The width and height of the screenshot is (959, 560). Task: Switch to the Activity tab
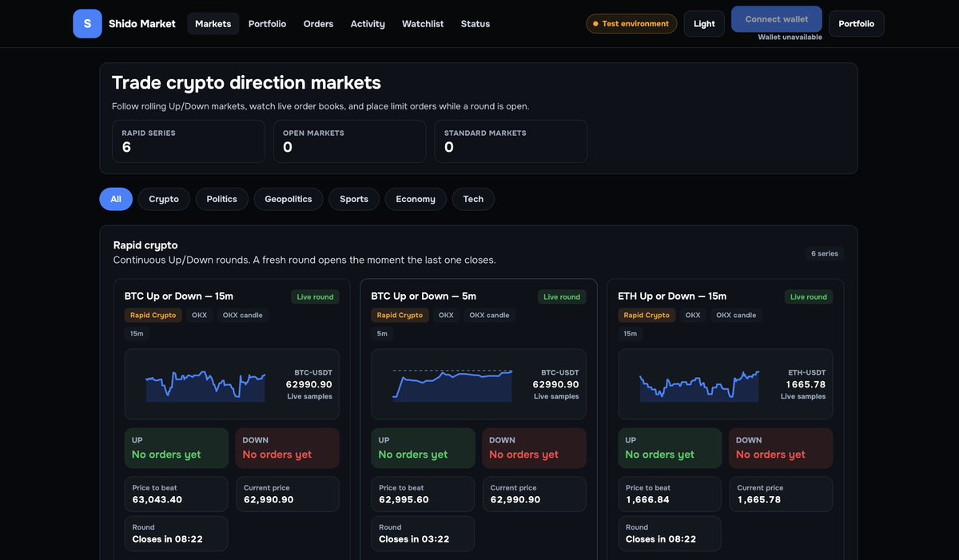click(368, 24)
